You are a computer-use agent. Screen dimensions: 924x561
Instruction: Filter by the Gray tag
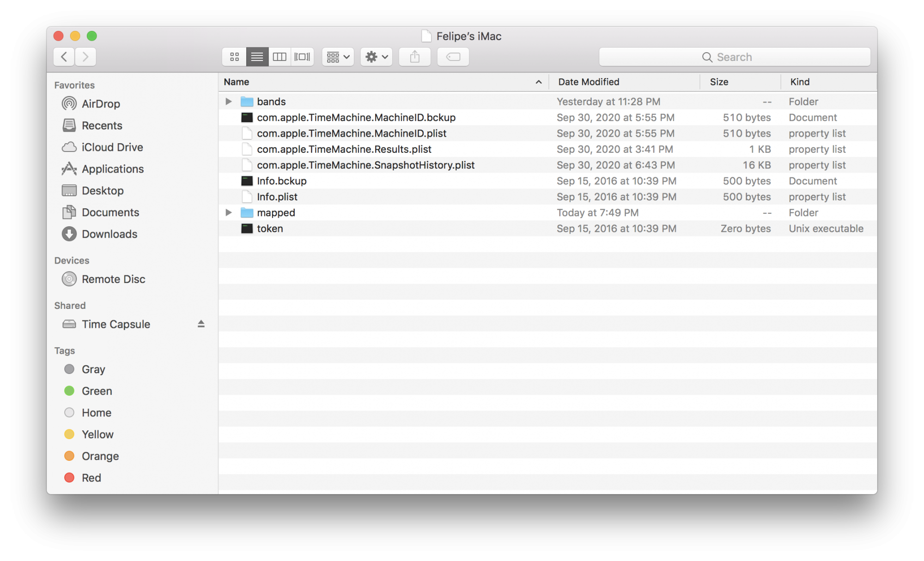click(x=93, y=369)
